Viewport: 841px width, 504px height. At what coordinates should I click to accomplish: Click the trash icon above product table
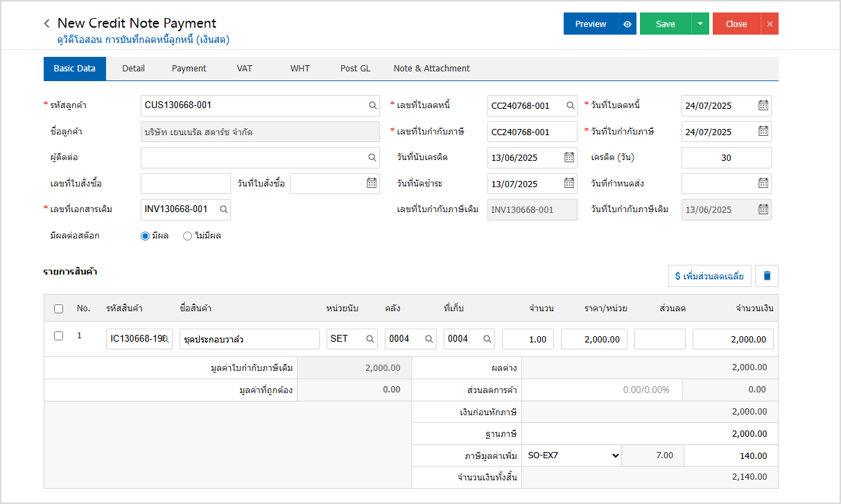coord(767,276)
